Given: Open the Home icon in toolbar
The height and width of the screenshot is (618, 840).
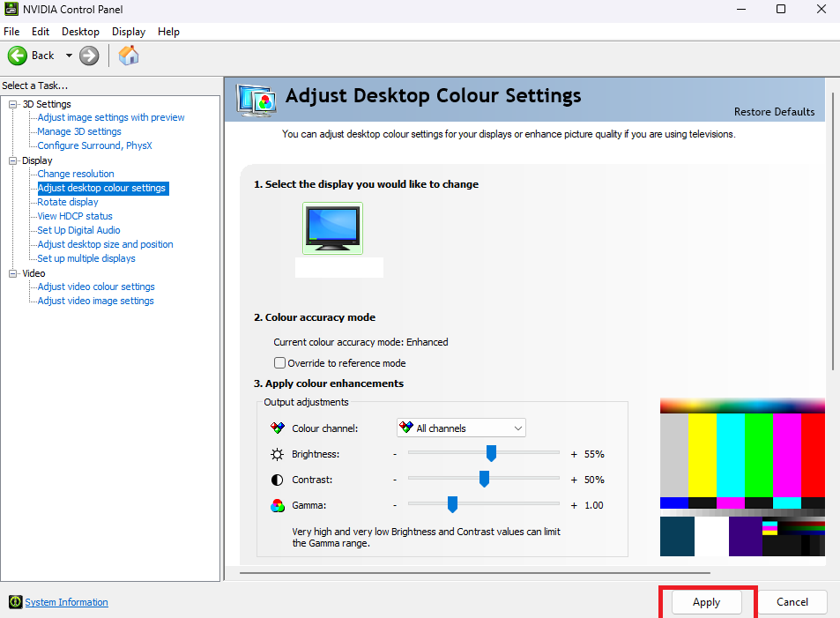Looking at the screenshot, I should click(x=129, y=56).
